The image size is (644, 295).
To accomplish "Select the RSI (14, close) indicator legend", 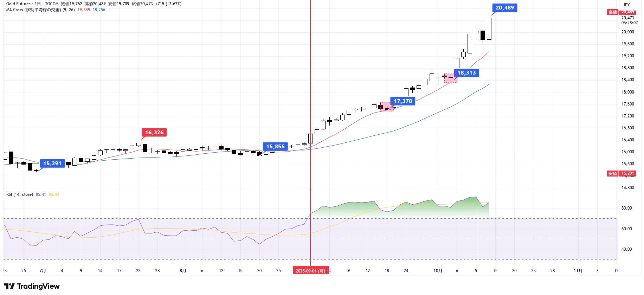I will (x=20, y=194).
